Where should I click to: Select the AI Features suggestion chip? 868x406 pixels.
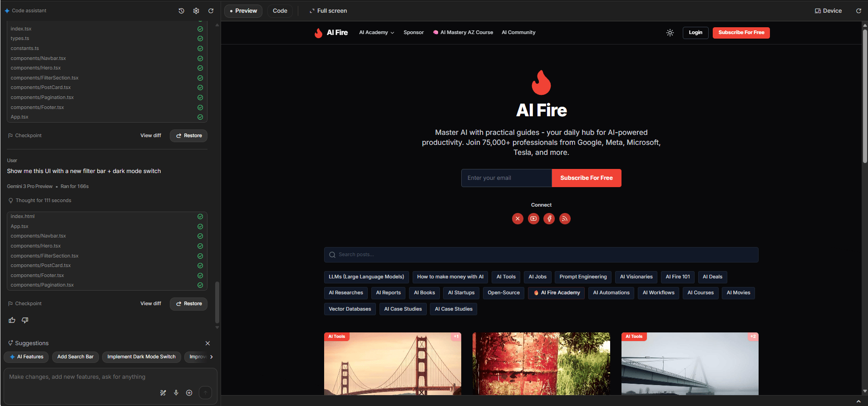click(27, 357)
